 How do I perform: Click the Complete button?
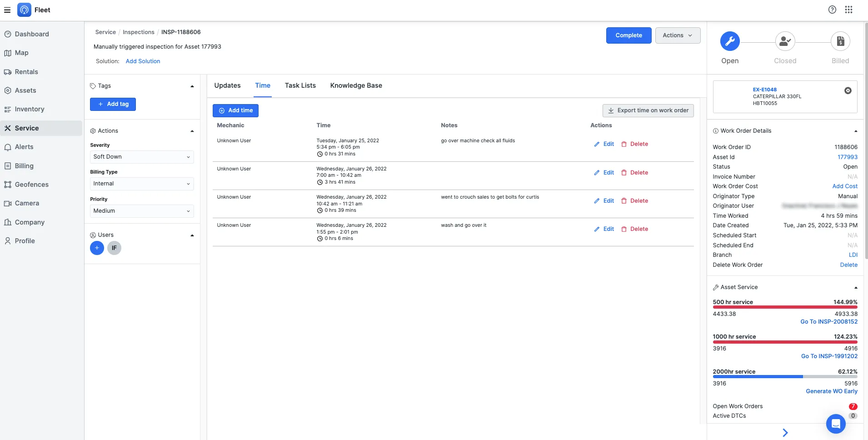coord(629,35)
